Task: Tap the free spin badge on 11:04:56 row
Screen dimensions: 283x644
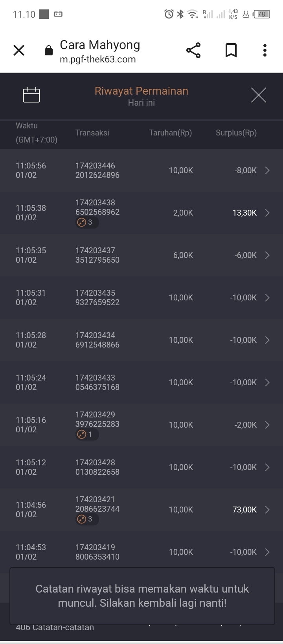Action: tap(86, 519)
